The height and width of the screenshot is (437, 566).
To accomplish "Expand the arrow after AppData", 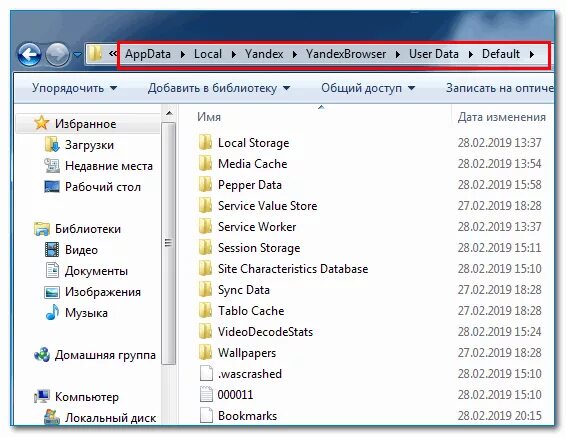I will point(183,54).
